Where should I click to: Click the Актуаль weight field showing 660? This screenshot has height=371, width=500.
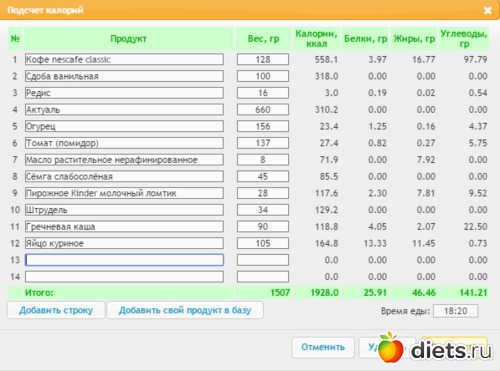click(263, 109)
